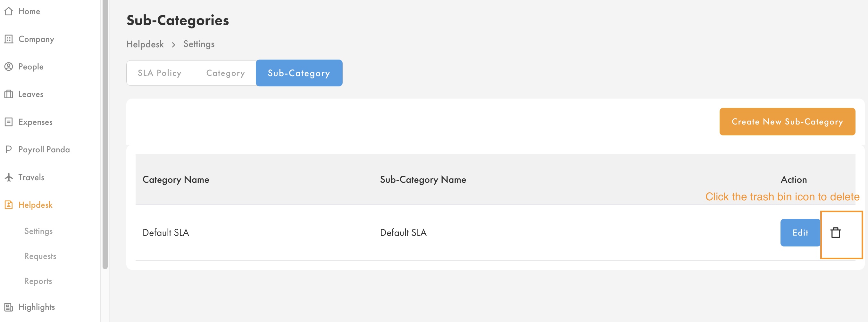The height and width of the screenshot is (322, 868).
Task: Edit the Default SLA sub-category
Action: click(800, 232)
